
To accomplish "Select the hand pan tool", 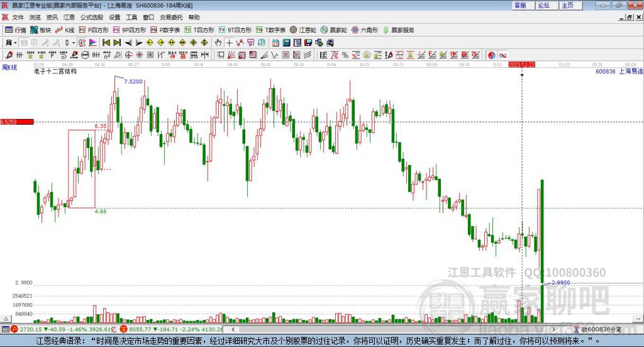I will pos(218,43).
